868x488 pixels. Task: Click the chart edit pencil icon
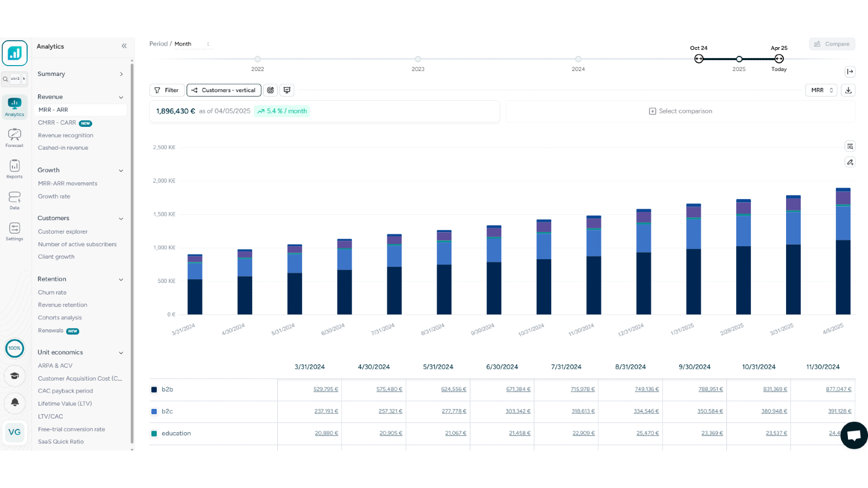[x=850, y=162]
